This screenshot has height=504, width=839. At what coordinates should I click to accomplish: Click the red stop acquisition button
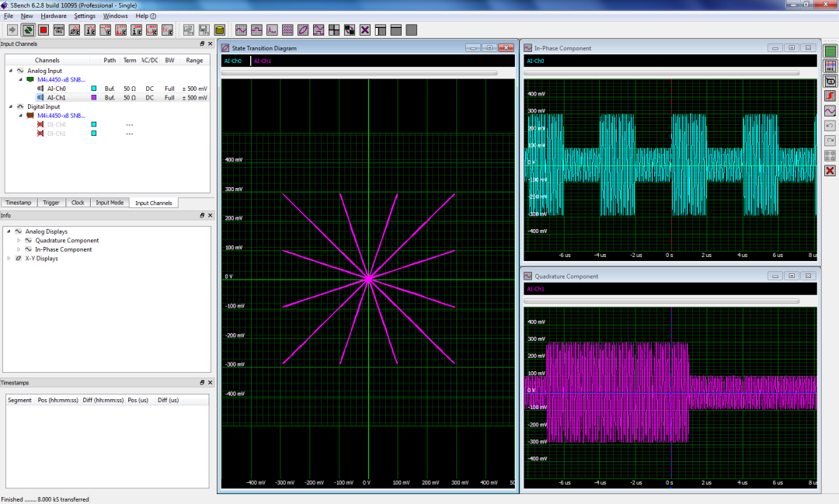(44, 30)
